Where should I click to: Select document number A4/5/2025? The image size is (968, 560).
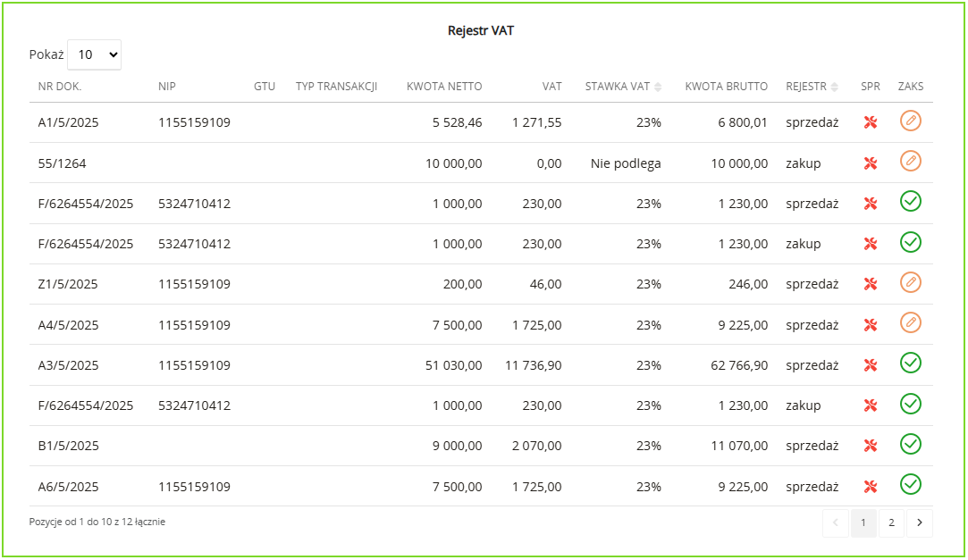(x=69, y=325)
